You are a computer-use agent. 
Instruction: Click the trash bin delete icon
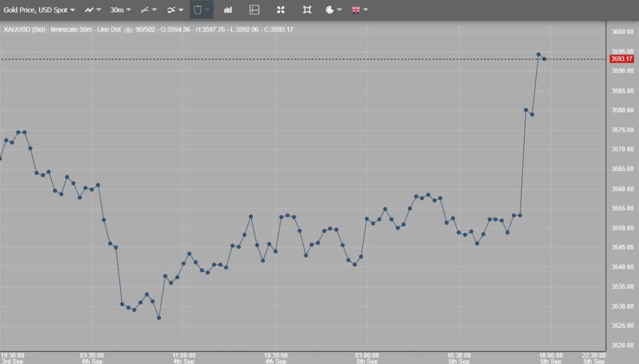(x=198, y=10)
